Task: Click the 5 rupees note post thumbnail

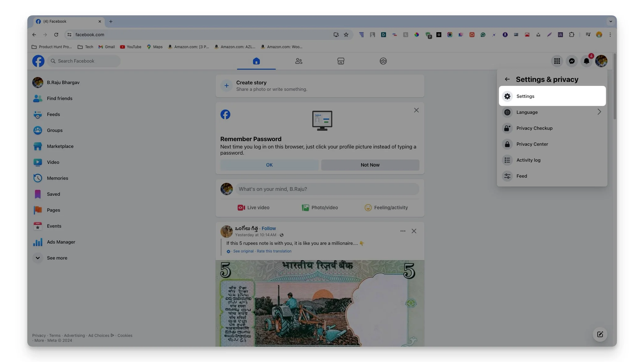Action: coord(320,303)
